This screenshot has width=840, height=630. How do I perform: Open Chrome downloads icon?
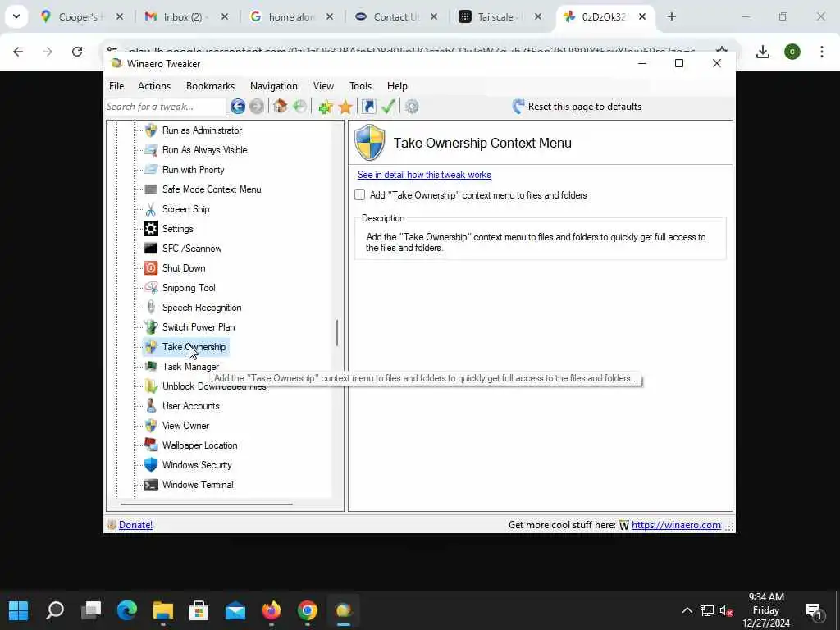(x=763, y=52)
